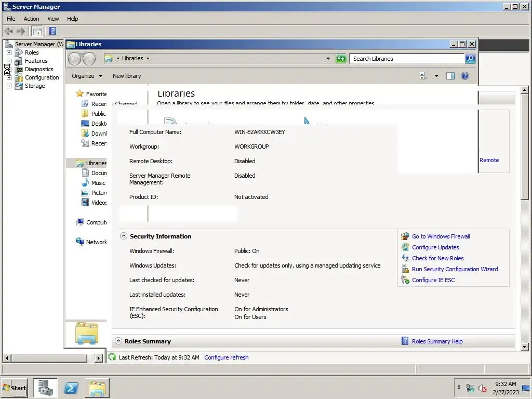Click the show/hide console tree toolbar icon

pyautogui.click(x=37, y=32)
